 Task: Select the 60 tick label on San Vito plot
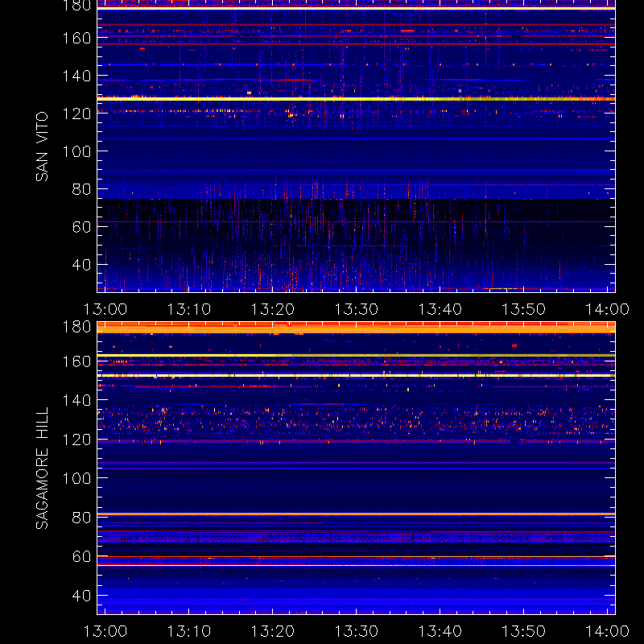[81, 227]
